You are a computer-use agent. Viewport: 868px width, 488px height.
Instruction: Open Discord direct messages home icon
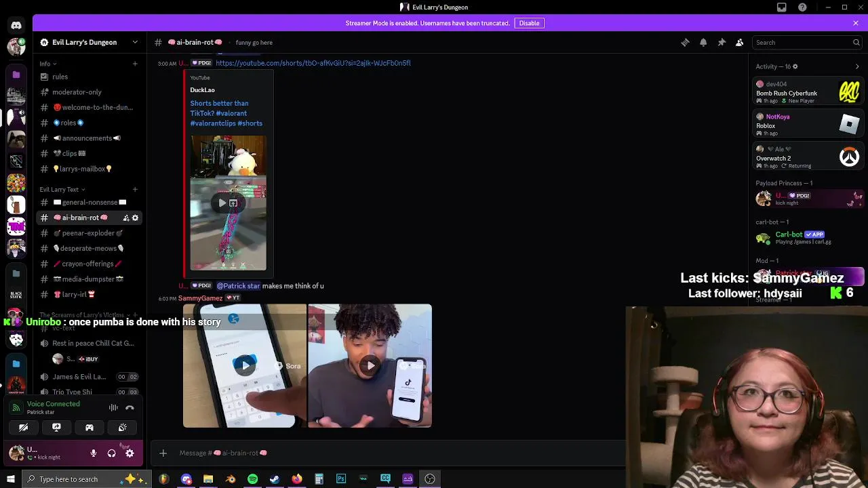tap(16, 26)
